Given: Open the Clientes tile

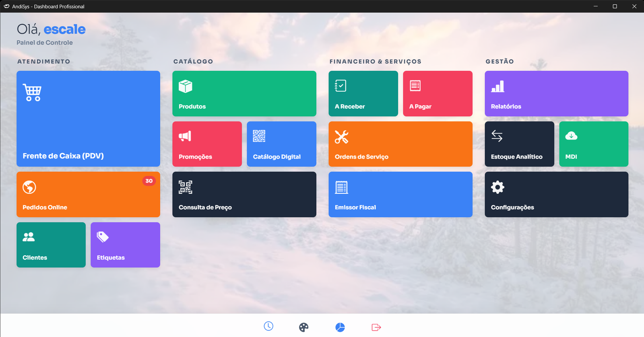Looking at the screenshot, I should click(x=51, y=245).
